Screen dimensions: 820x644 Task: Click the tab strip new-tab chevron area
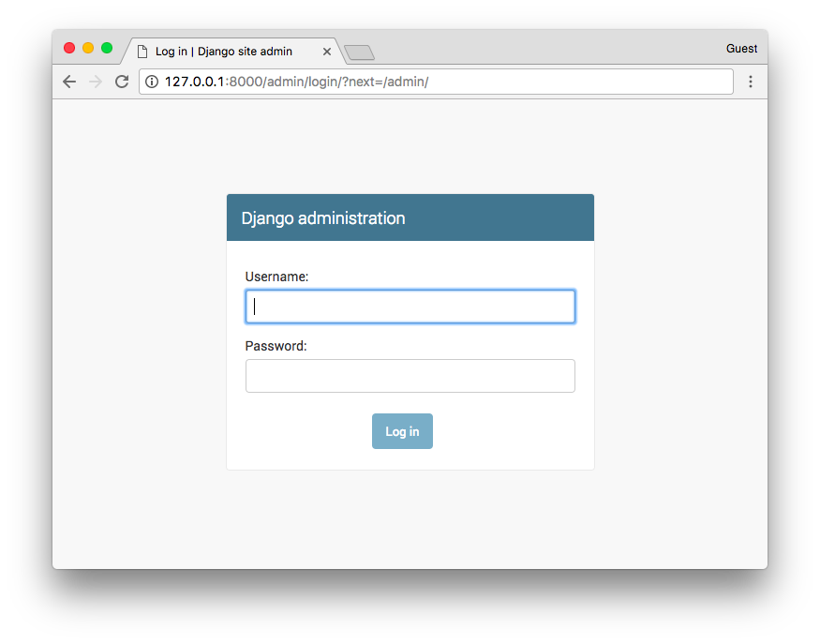tap(358, 52)
